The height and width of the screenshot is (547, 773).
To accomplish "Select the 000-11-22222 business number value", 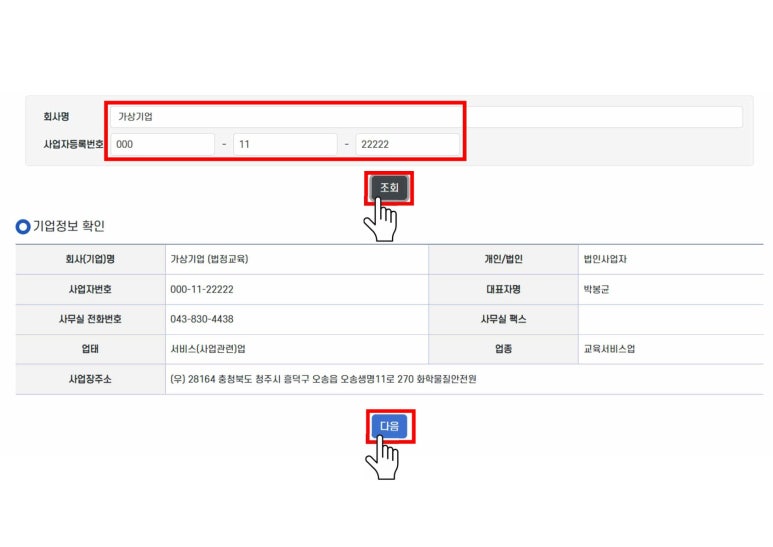I will pyautogui.click(x=202, y=289).
